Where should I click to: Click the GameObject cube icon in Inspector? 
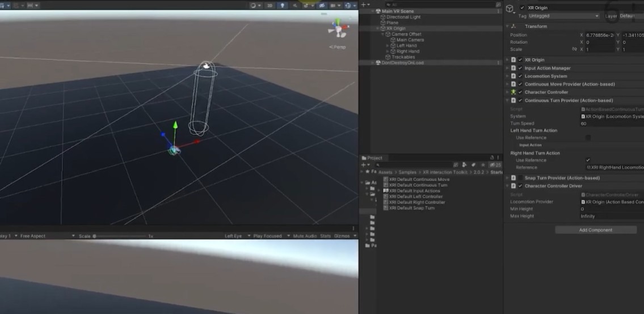510,8
